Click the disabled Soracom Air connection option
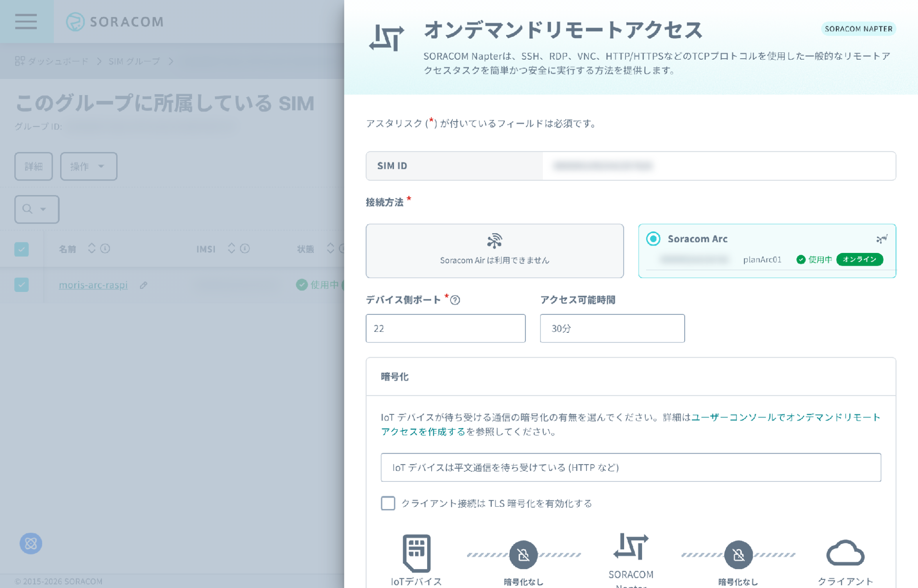Viewport: 918px width, 588px height. (495, 251)
